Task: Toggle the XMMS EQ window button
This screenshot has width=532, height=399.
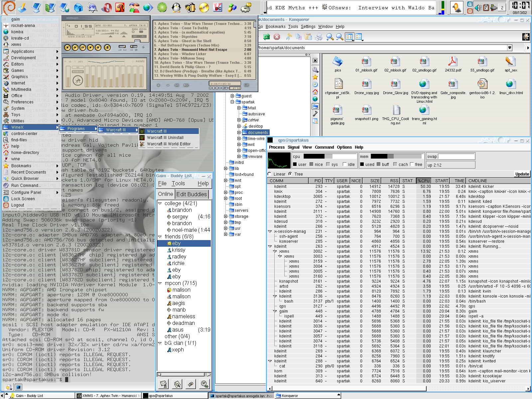Action: pos(135,36)
